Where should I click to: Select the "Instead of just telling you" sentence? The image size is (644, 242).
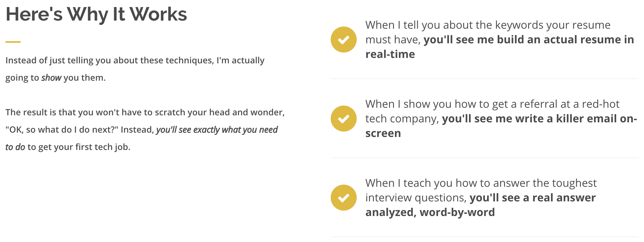(135, 69)
